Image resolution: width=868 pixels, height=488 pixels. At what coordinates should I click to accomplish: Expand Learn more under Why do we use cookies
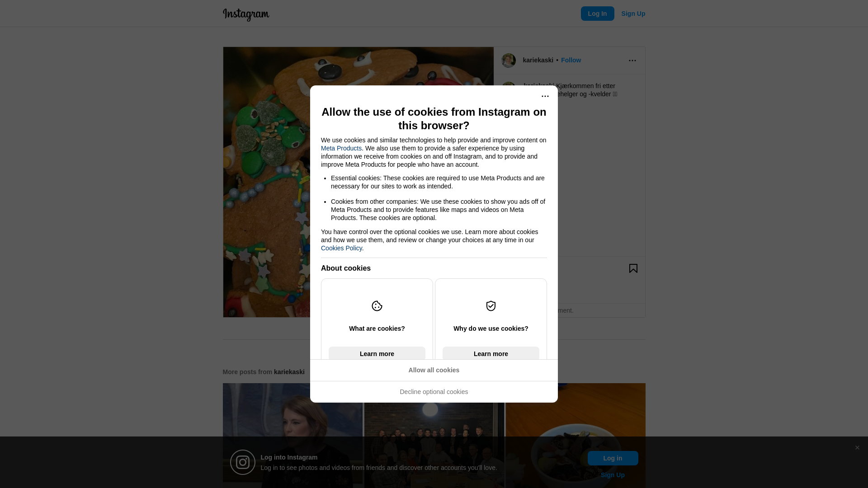click(491, 353)
